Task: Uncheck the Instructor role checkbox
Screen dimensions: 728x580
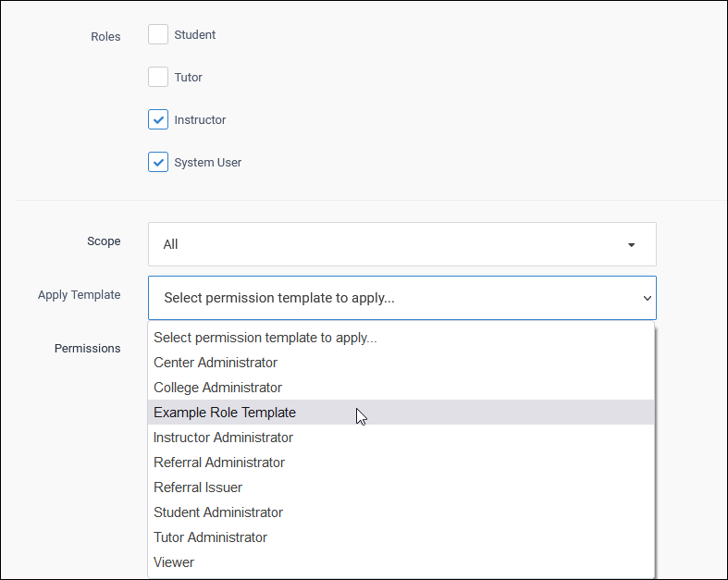Action: click(158, 119)
